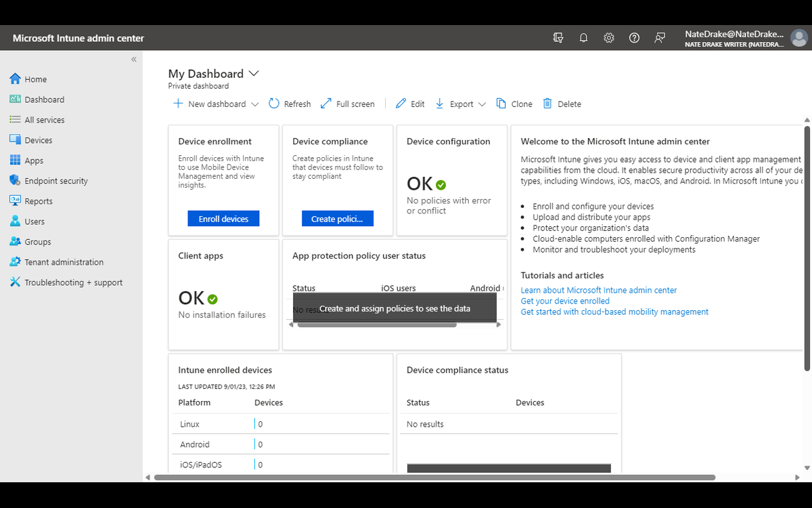Click the iOS/iPadOS row in enrolled devices
This screenshot has height=508, width=812.
point(280,465)
